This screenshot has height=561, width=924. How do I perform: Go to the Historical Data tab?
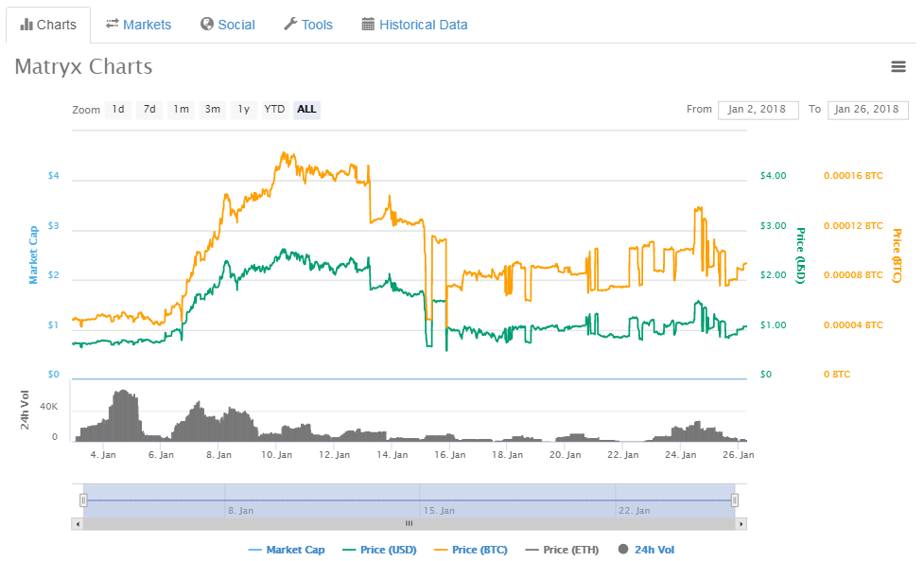pos(414,25)
